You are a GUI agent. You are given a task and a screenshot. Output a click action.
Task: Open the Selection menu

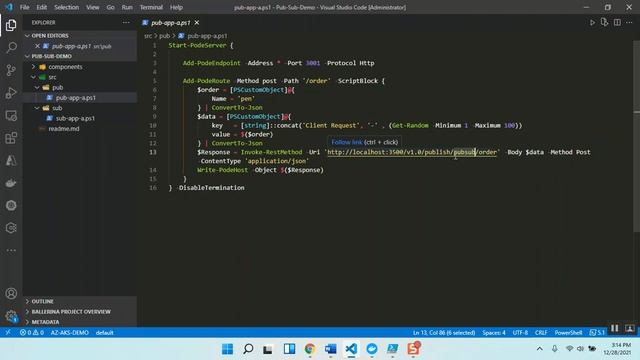tap(67, 7)
